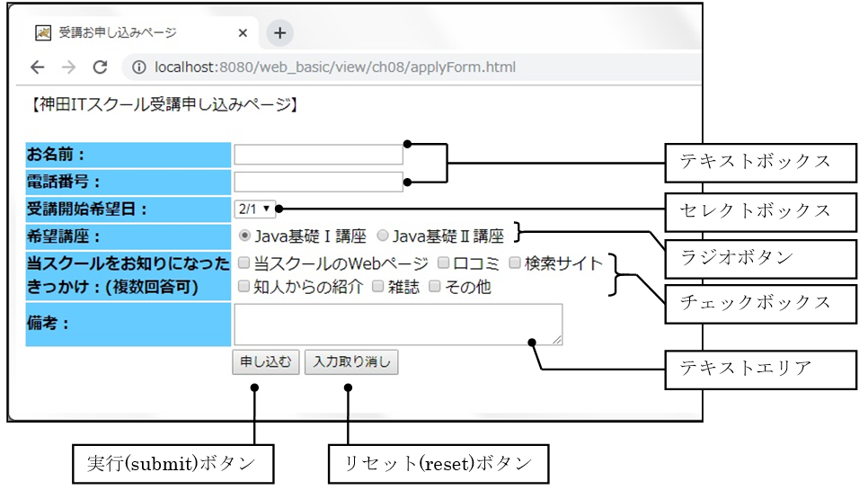Choose the Java基礎Ⅱ講座 radio option
Image resolution: width=868 pixels, height=490 pixels.
pyautogui.click(x=383, y=236)
